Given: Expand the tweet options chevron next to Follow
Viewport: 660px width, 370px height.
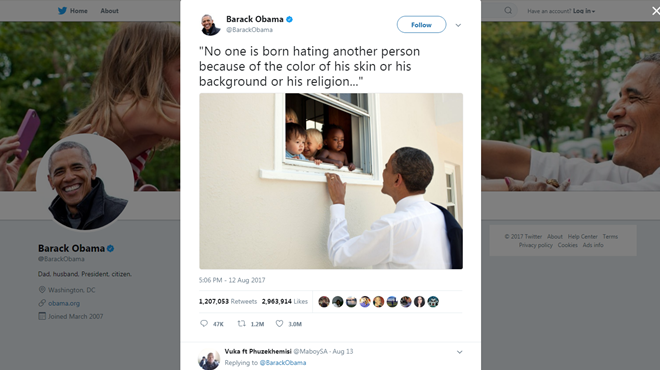Looking at the screenshot, I should [x=458, y=25].
